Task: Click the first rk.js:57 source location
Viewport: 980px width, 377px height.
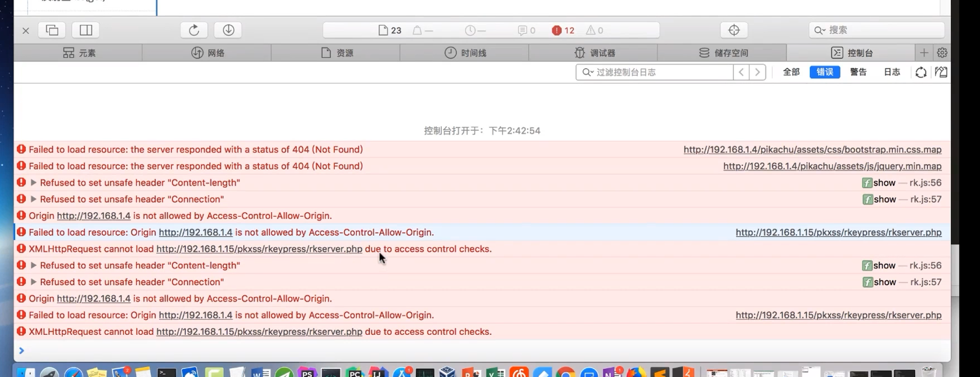Action: point(926,199)
